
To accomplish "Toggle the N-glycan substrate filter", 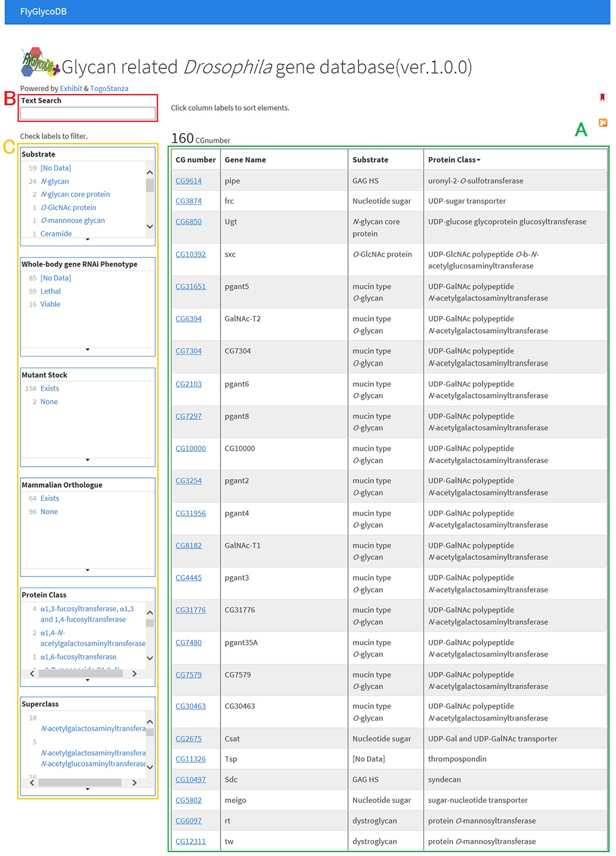I will [54, 182].
